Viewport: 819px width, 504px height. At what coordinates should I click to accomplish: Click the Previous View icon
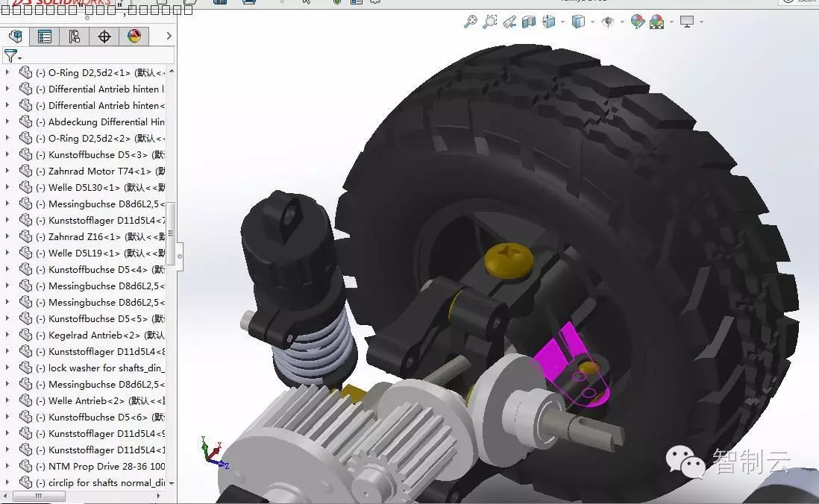point(509,22)
